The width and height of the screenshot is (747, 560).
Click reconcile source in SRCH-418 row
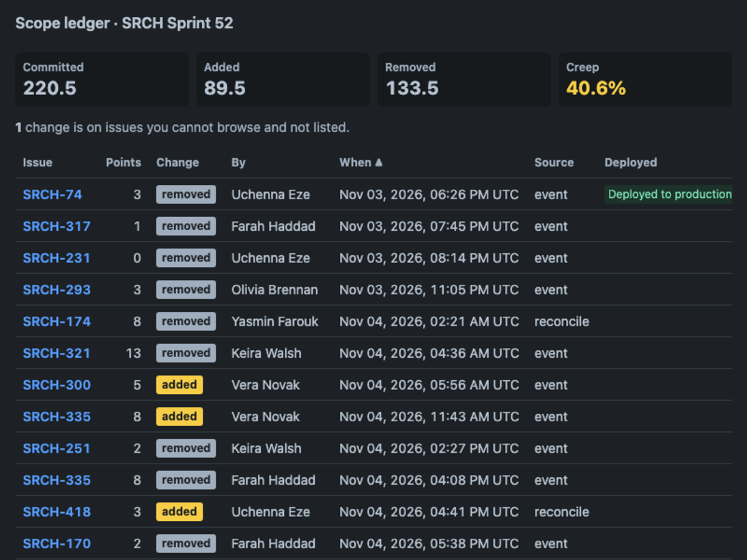pos(561,511)
